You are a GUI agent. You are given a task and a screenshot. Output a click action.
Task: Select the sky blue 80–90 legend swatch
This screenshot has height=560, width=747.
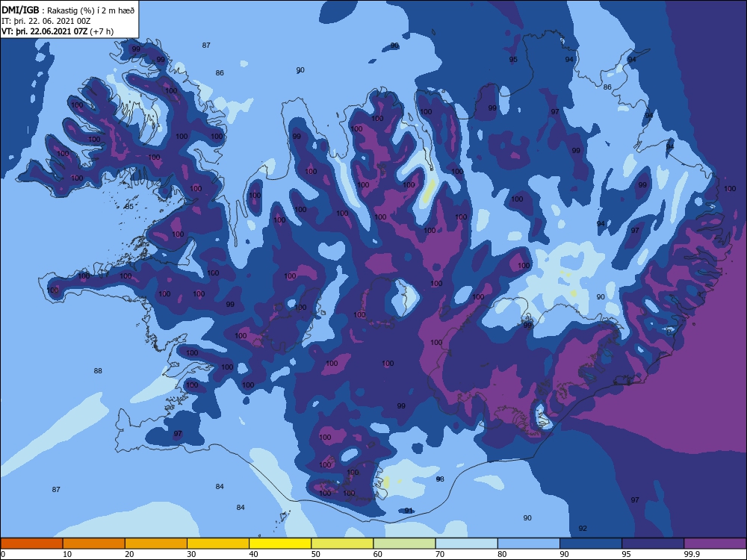click(x=529, y=544)
